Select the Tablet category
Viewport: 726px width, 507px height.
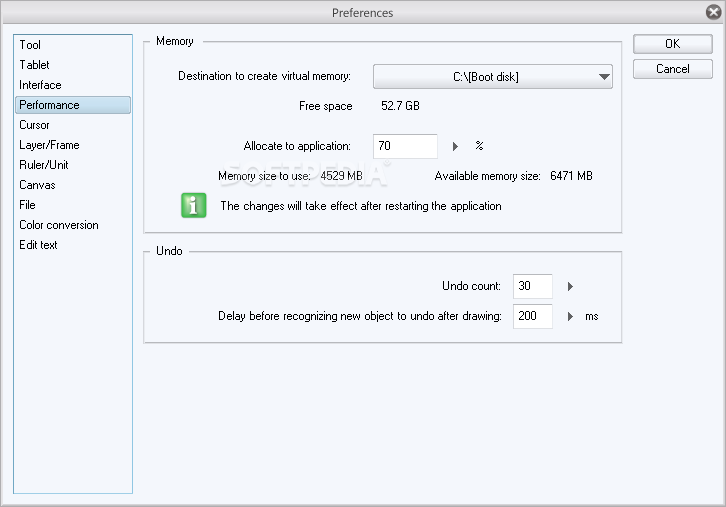[x=73, y=65]
